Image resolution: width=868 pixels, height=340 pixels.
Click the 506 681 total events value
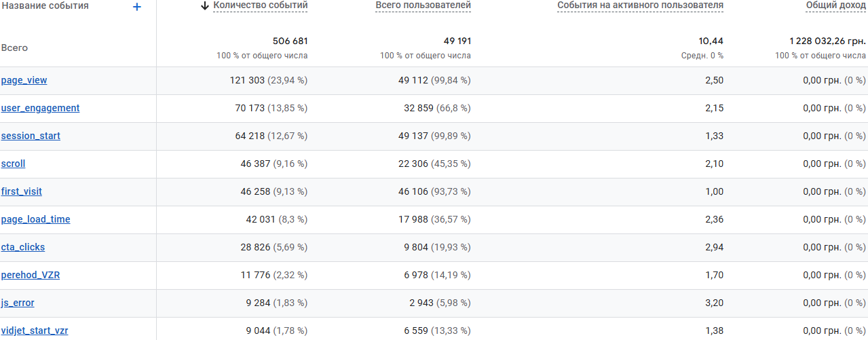[290, 41]
